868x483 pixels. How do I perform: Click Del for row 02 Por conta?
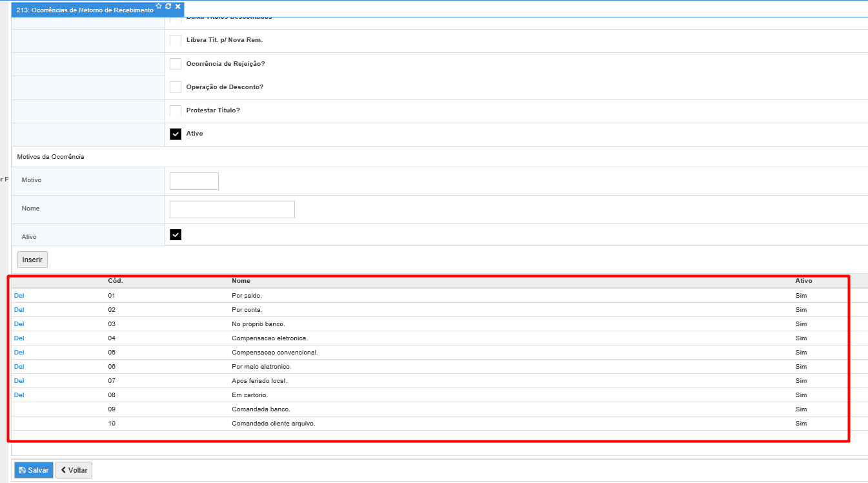click(x=19, y=309)
